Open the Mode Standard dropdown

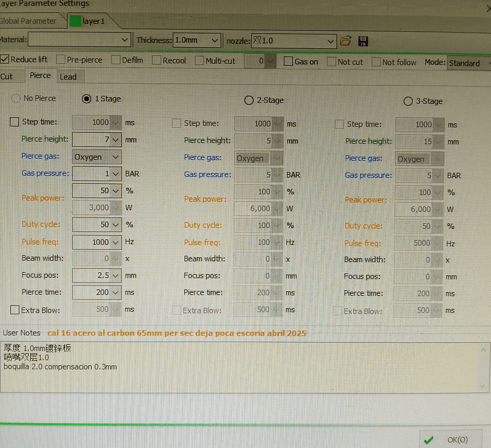click(x=469, y=63)
